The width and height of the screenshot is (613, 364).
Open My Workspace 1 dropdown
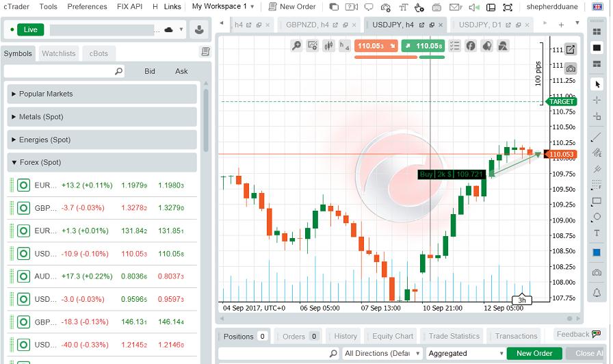tap(223, 6)
